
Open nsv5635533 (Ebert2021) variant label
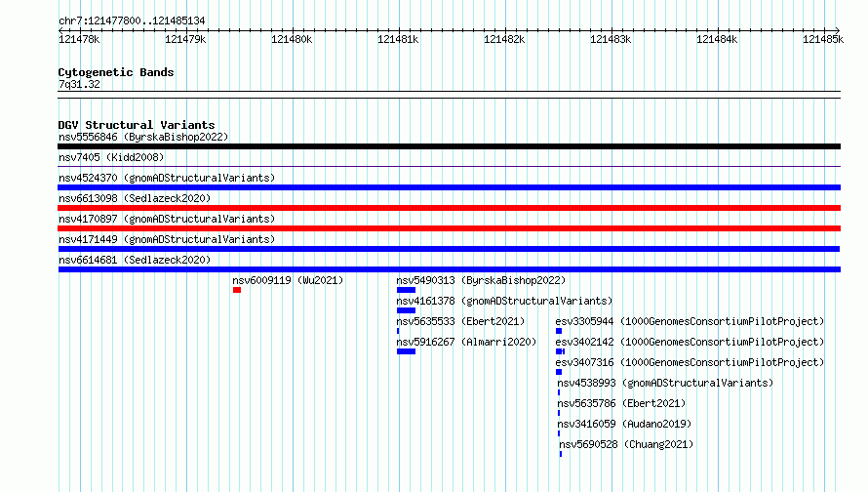pyautogui.click(x=460, y=321)
